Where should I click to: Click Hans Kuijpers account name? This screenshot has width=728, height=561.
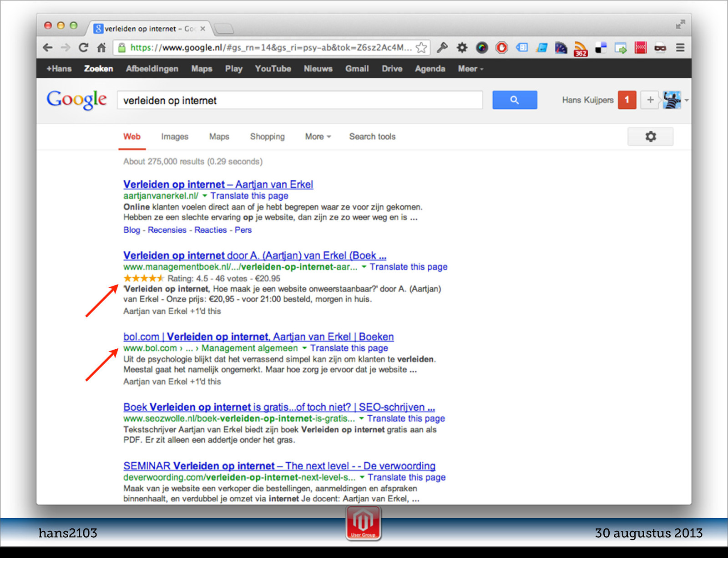pos(588,100)
